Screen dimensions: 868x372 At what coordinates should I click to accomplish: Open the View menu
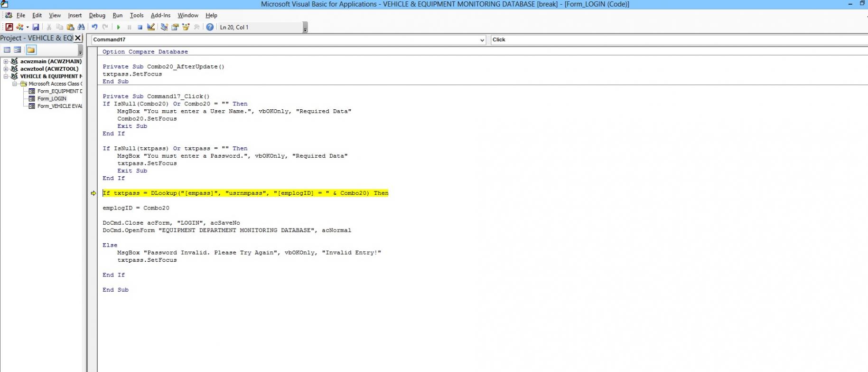[55, 15]
